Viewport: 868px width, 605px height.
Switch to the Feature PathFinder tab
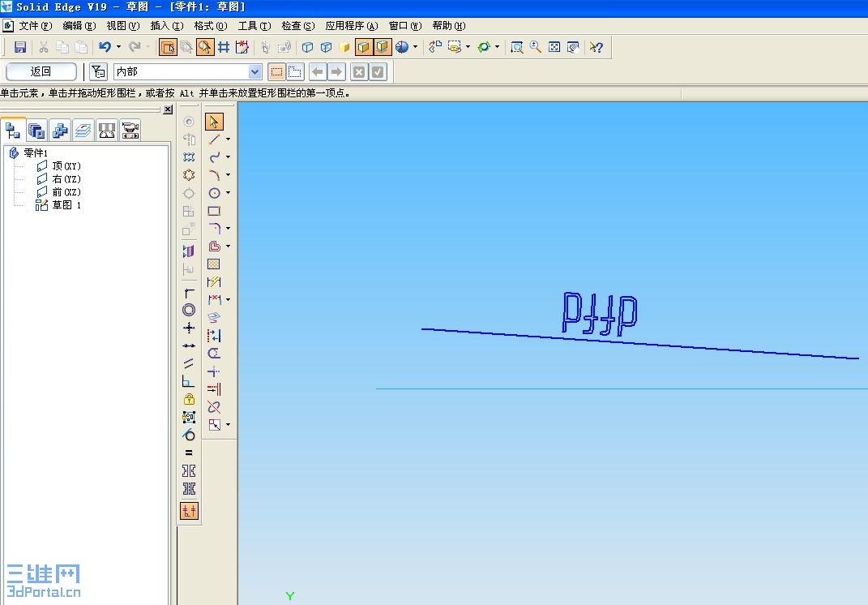13,130
